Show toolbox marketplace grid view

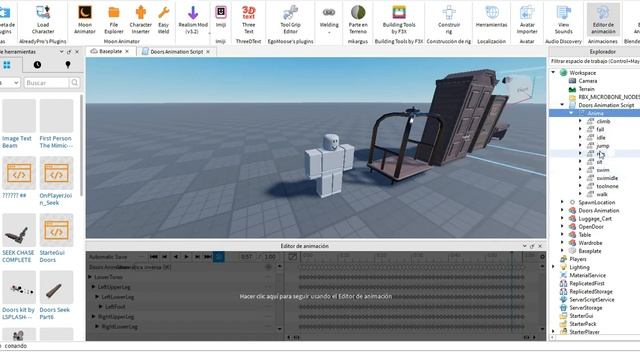pyautogui.click(x=7, y=65)
